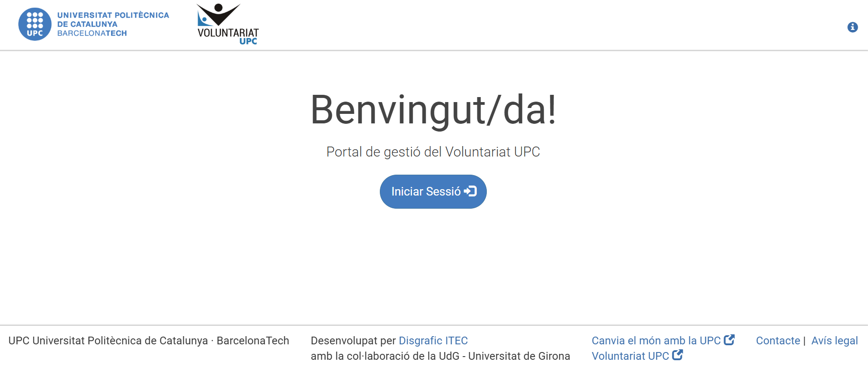Click the Universitat de Girona collaboration text

440,356
